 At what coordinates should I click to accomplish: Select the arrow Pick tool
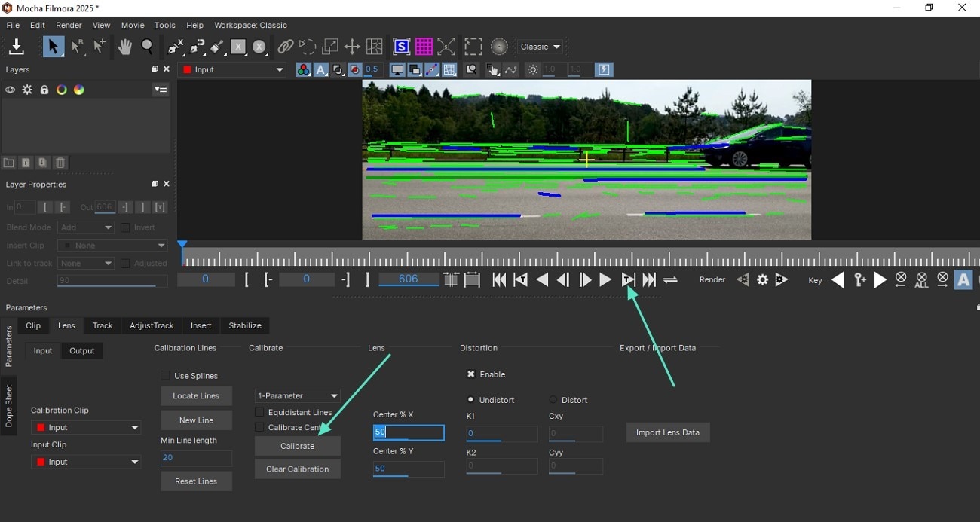click(x=53, y=47)
